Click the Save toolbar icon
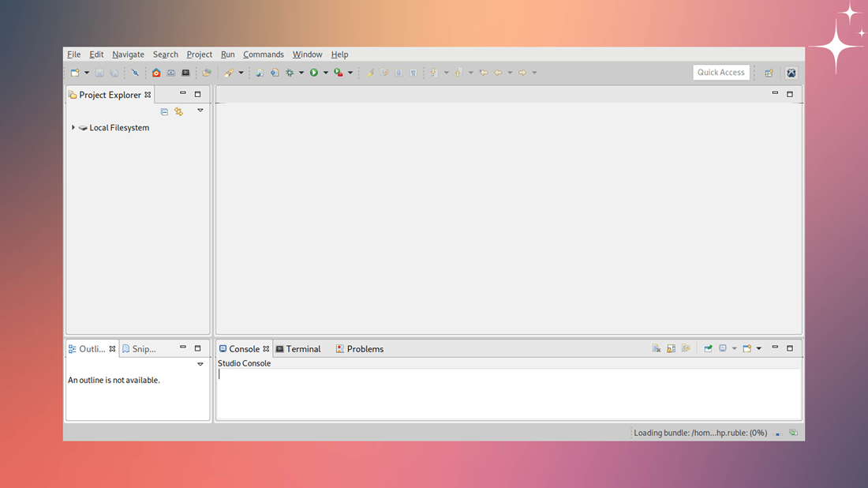Image resolution: width=868 pixels, height=488 pixels. tap(99, 73)
